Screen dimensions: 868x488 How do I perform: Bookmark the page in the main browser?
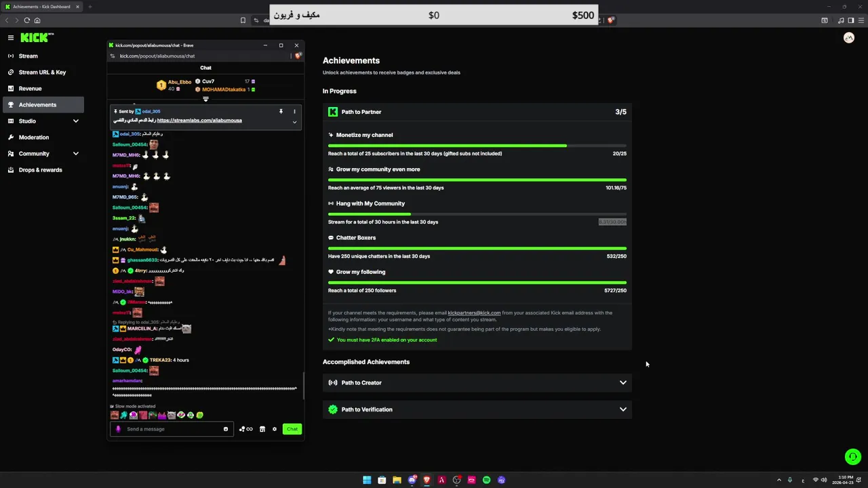(x=243, y=20)
